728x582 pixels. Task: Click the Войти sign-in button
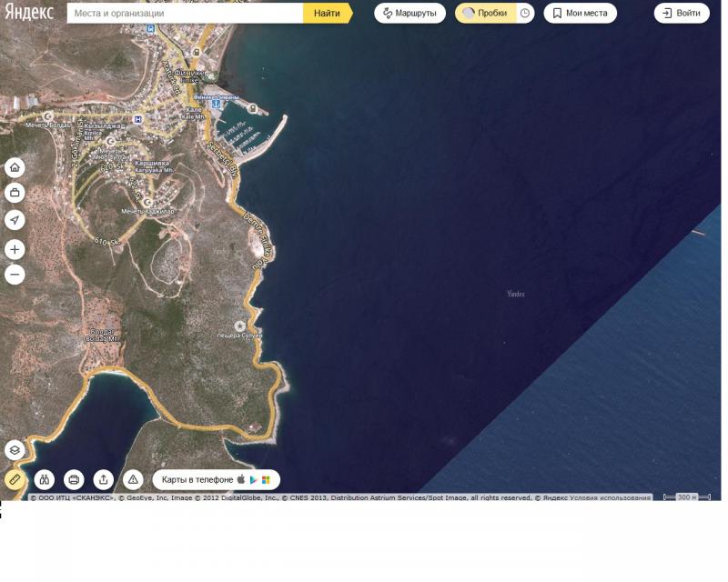pyautogui.click(x=682, y=14)
